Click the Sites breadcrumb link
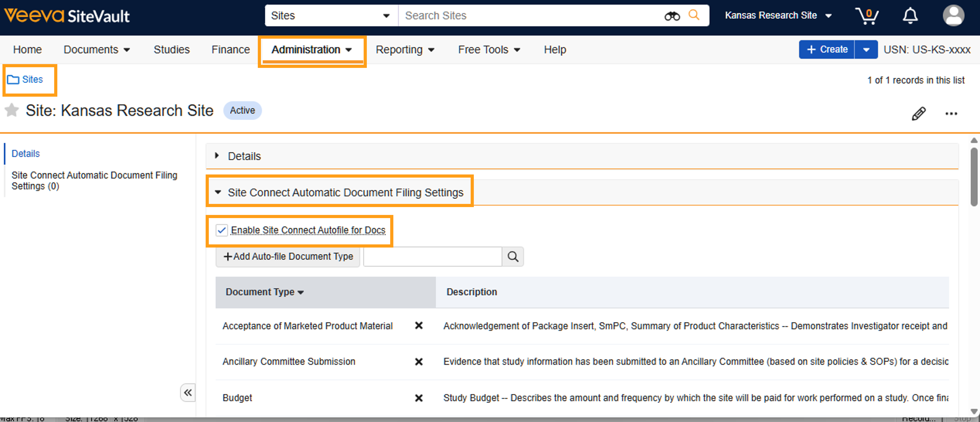980x422 pixels. [x=32, y=79]
